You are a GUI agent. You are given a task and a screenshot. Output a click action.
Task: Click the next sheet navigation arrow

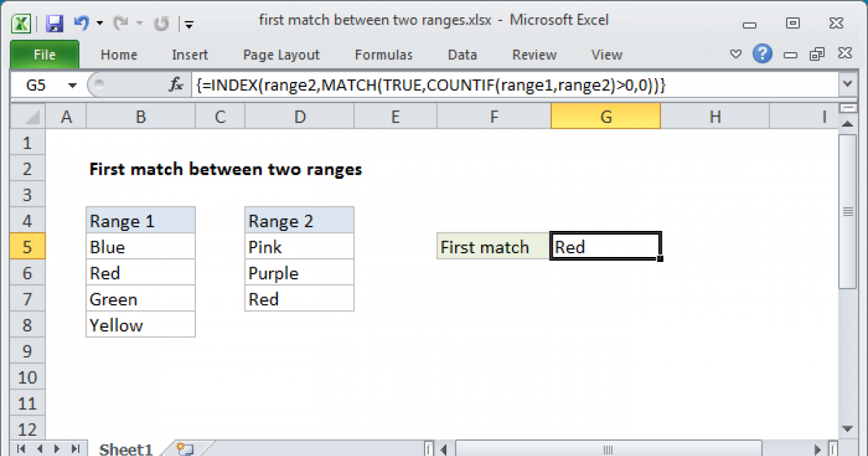tap(59, 449)
